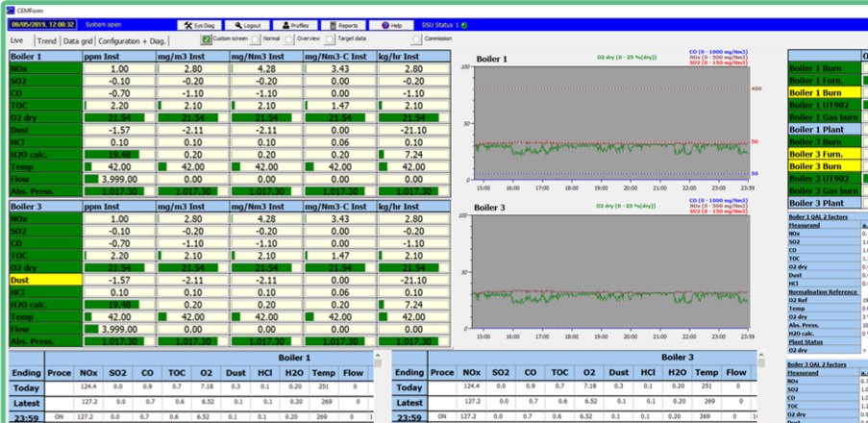Click the System open status text
868x423 pixels.
pyautogui.click(x=103, y=25)
